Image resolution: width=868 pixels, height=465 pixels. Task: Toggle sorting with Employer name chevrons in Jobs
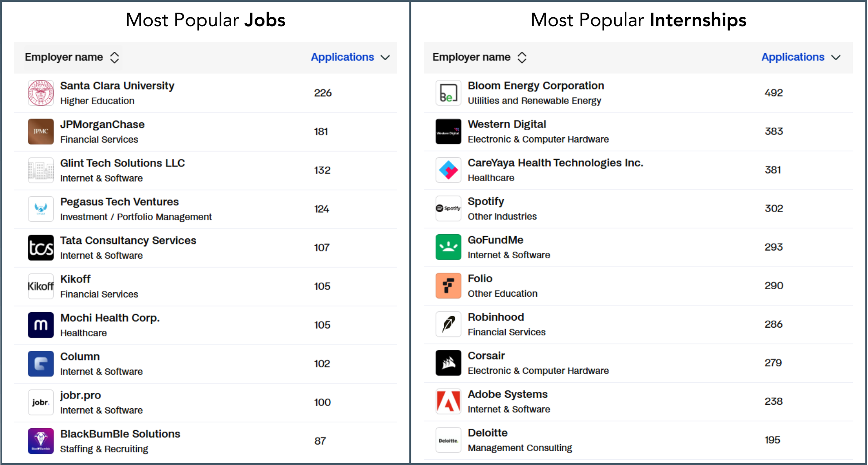114,57
